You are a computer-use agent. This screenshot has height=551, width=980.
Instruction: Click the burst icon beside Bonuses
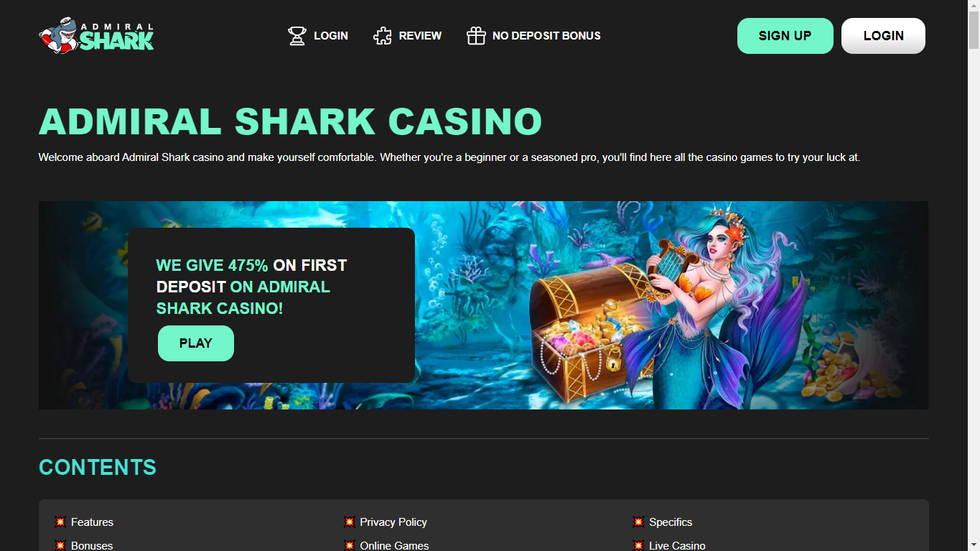pos(60,545)
